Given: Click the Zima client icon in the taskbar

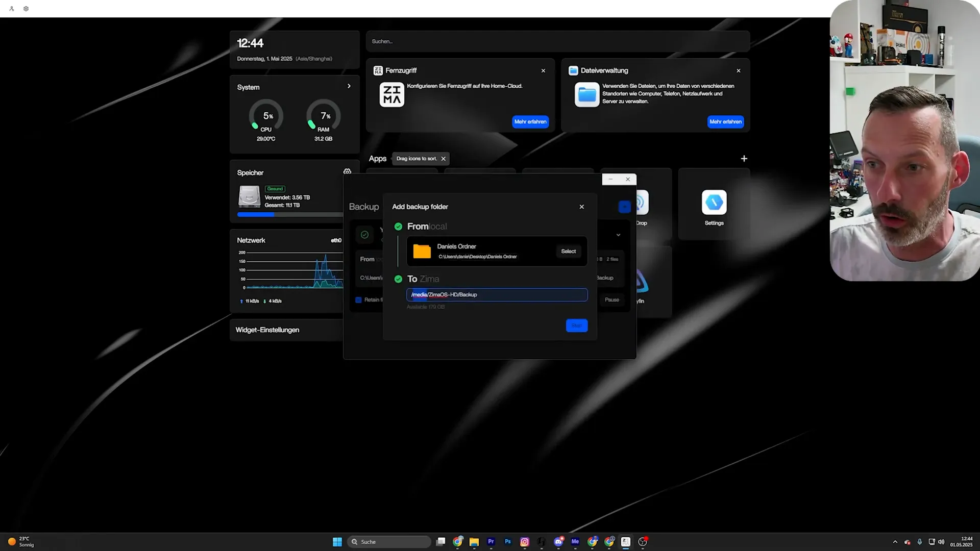Looking at the screenshot, I should coord(626,542).
